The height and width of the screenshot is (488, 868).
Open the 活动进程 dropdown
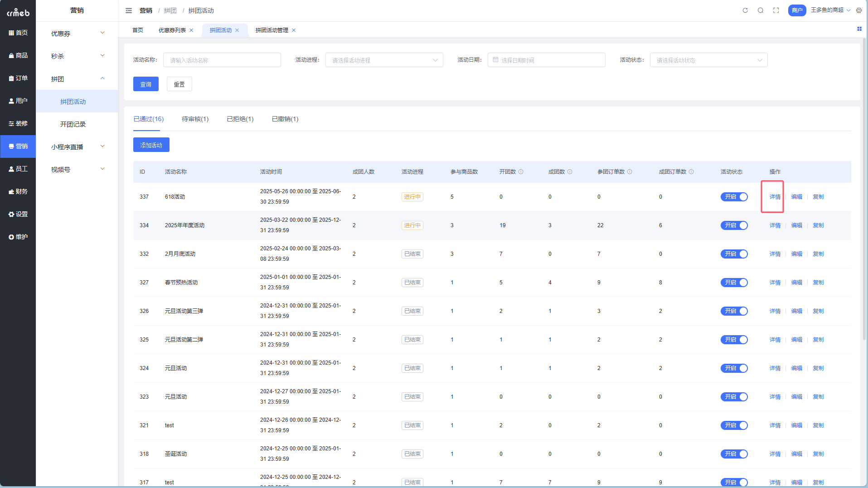[384, 60]
